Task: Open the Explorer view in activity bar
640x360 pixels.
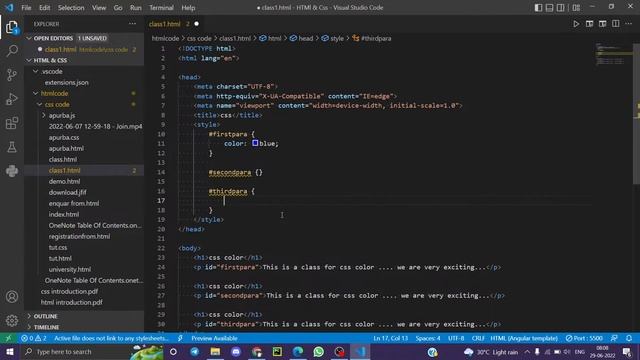Action: pyautogui.click(x=12, y=27)
